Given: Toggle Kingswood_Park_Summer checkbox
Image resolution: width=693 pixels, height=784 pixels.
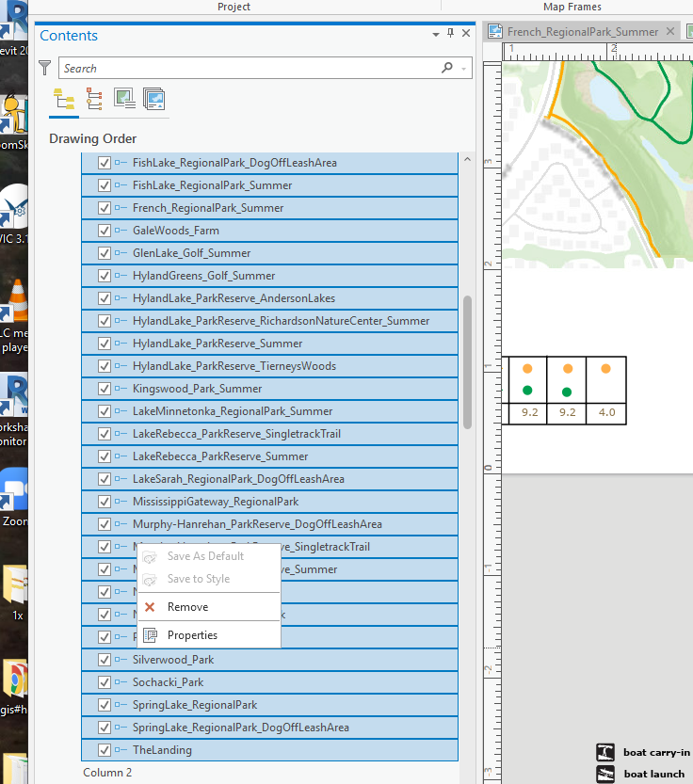Looking at the screenshot, I should pos(105,389).
